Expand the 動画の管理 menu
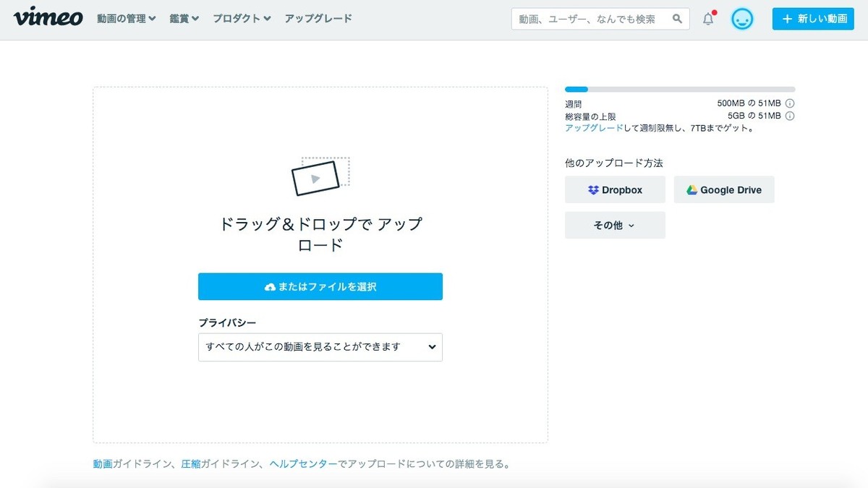This screenshot has height=488, width=868. (126, 19)
